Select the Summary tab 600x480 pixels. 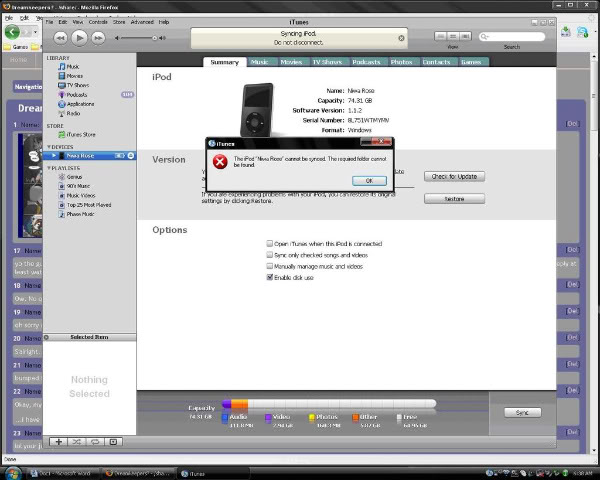click(x=225, y=62)
